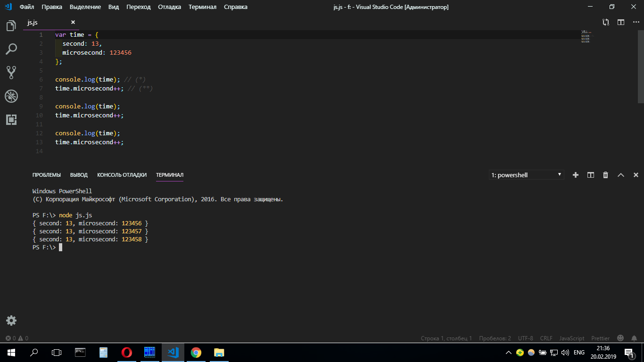This screenshot has height=362, width=644.
Task: Open the Explorer view in activity bar
Action: pos(11,25)
